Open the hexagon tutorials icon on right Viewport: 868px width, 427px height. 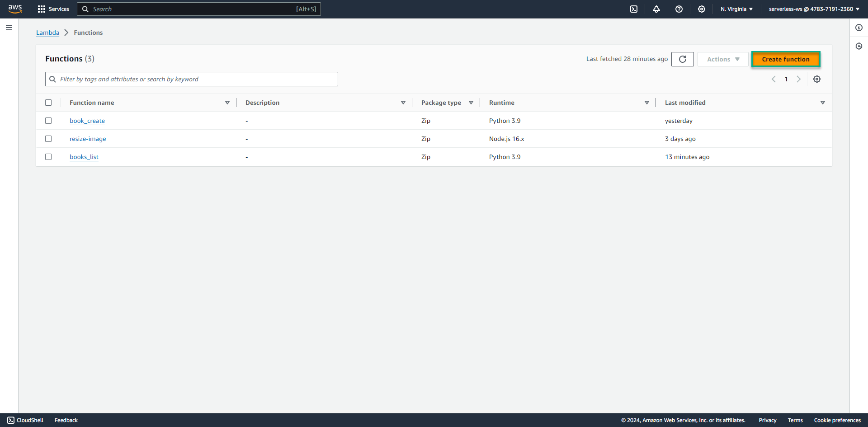coord(859,46)
